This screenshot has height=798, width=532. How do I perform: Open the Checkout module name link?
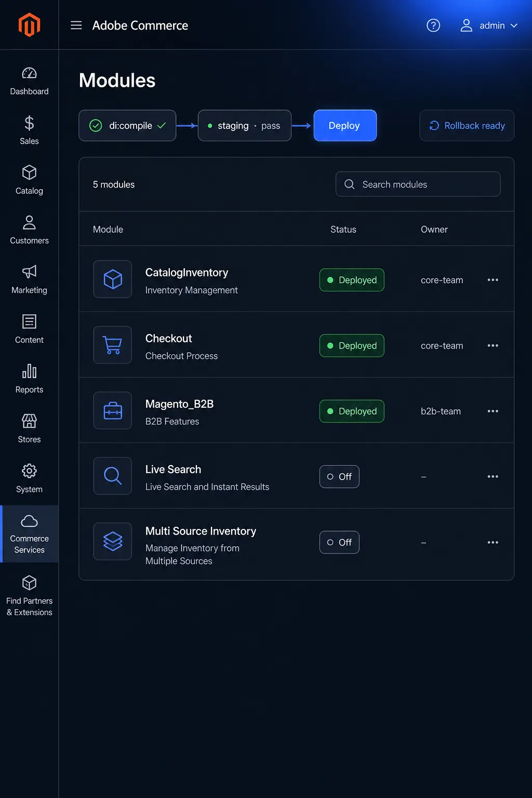pyautogui.click(x=168, y=339)
